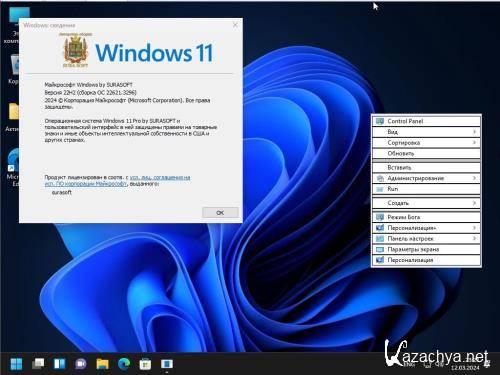Select the Microsoft Edge desktop shortcut
This screenshot has width=500, height=375.
coord(13,167)
